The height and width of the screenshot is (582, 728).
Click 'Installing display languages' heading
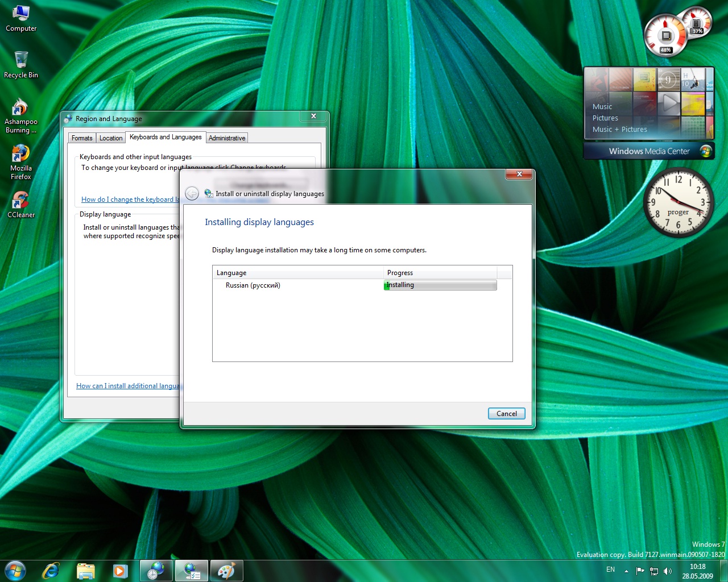pos(259,222)
